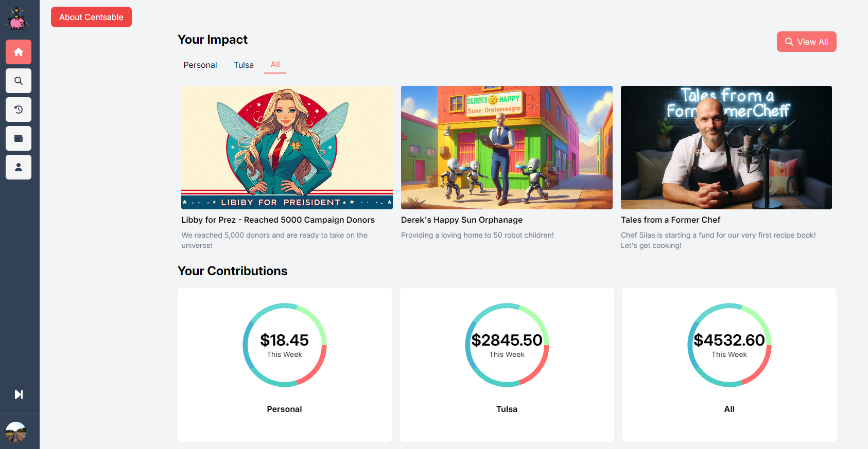868x449 pixels.
Task: Open the Libby for President thumbnail
Action: pyautogui.click(x=287, y=148)
